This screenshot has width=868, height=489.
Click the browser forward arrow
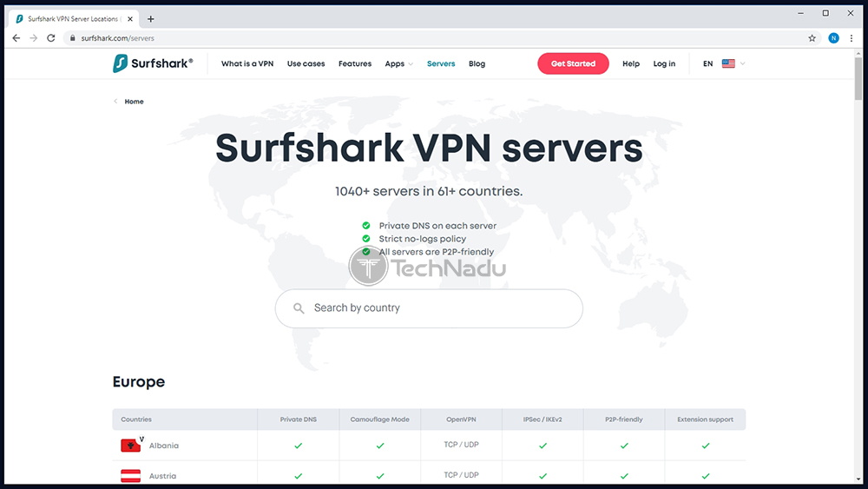pyautogui.click(x=34, y=38)
